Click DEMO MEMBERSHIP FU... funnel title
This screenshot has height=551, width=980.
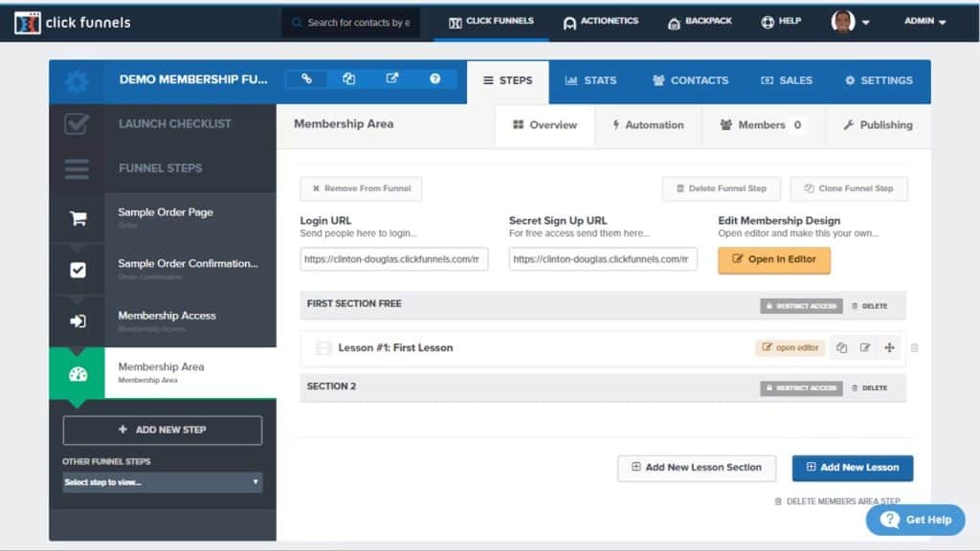click(x=193, y=79)
